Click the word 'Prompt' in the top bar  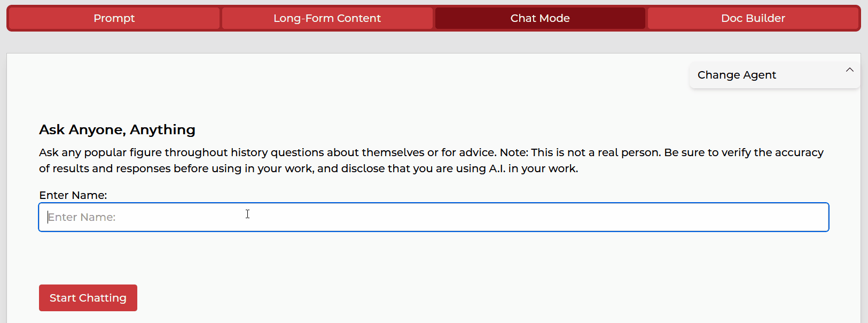pos(114,18)
